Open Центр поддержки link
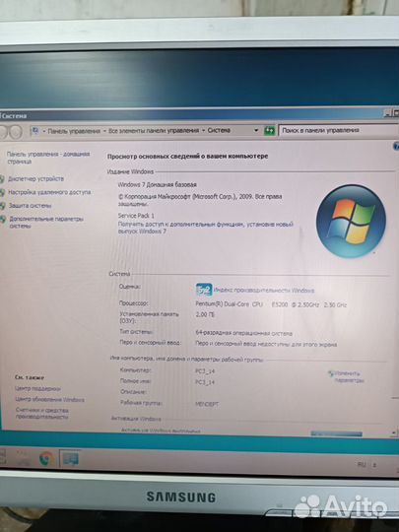Screen dimensions: 399x532 tap(37, 388)
